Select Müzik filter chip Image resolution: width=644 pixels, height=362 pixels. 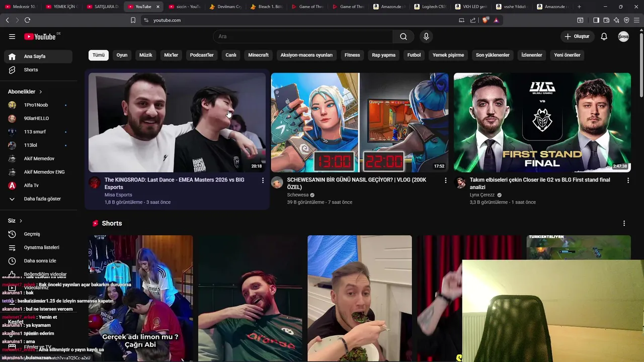146,55
